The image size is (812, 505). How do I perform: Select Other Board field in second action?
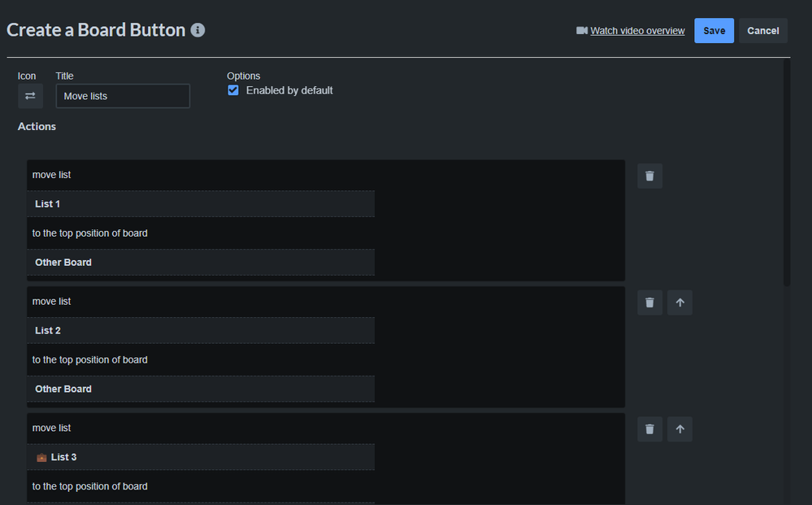[x=201, y=390]
